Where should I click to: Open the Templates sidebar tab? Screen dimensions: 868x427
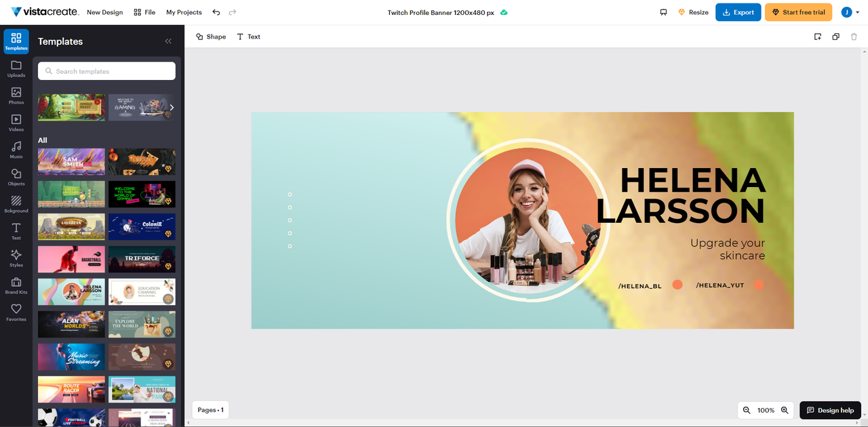tap(16, 41)
